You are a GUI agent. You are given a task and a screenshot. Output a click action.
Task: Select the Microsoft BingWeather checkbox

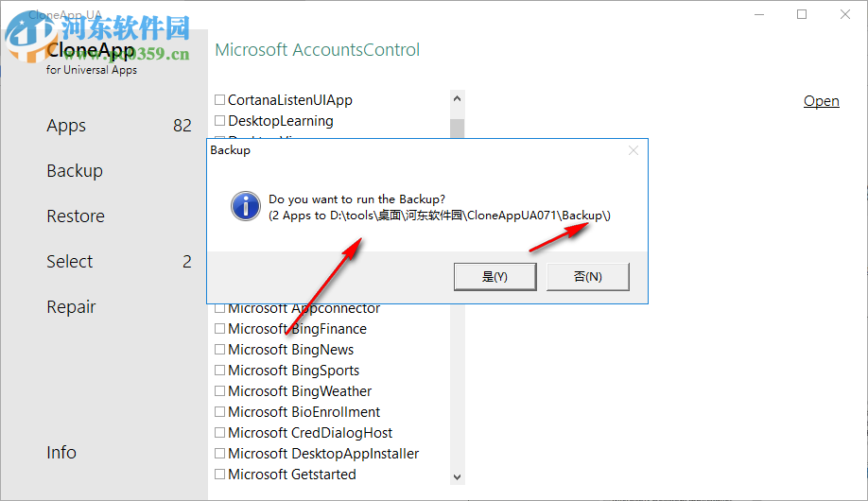coord(219,390)
